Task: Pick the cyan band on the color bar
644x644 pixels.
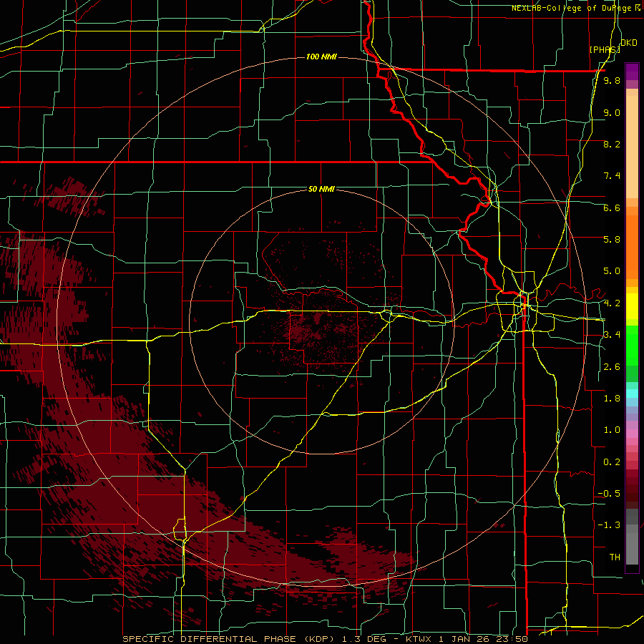Action: 632,393
